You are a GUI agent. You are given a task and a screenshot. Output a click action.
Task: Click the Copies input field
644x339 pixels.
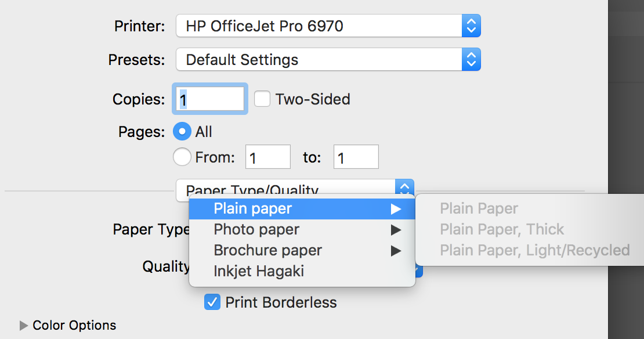[210, 99]
